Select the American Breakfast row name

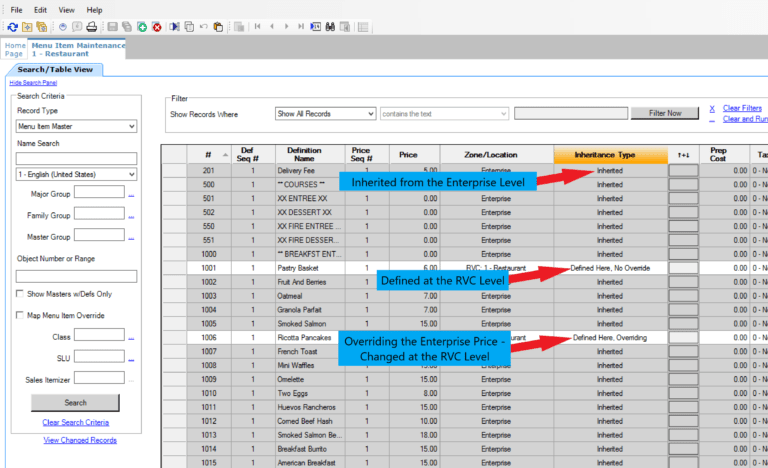click(x=310, y=463)
